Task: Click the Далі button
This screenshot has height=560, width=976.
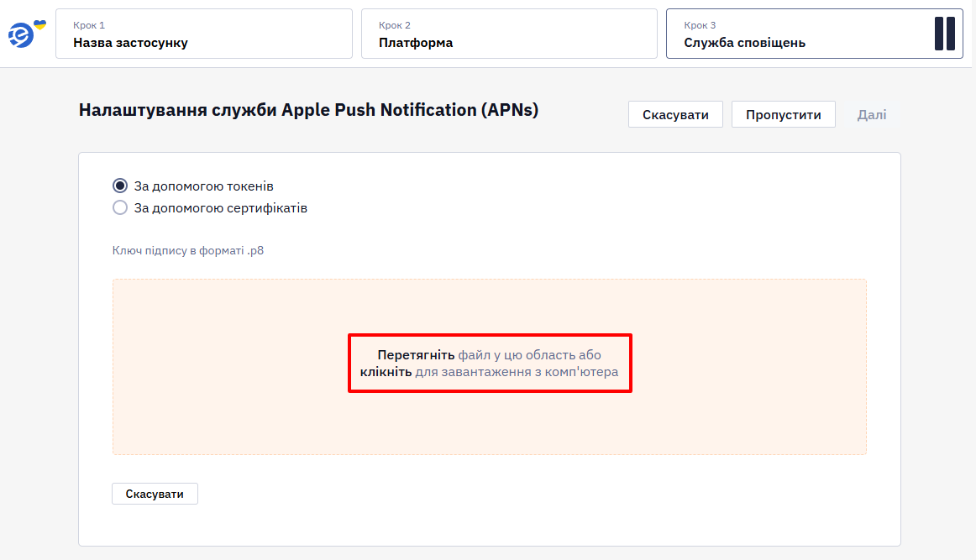Action: pos(872,114)
